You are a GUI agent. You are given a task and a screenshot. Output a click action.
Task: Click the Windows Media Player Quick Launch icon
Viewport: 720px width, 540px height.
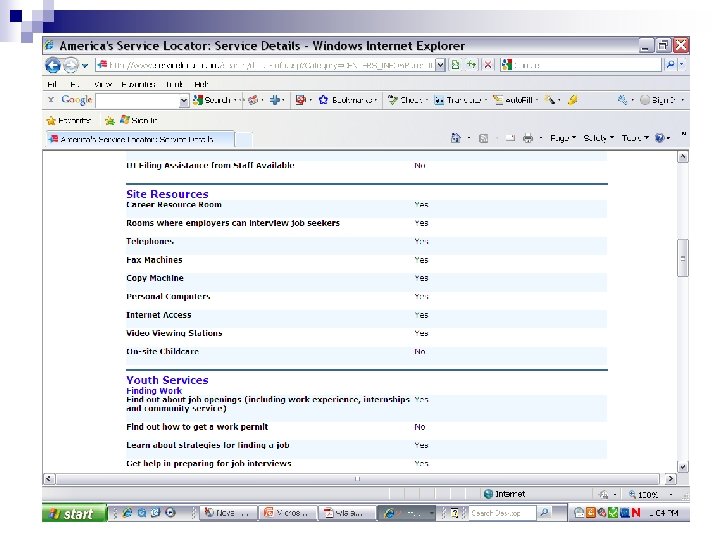[x=170, y=513]
